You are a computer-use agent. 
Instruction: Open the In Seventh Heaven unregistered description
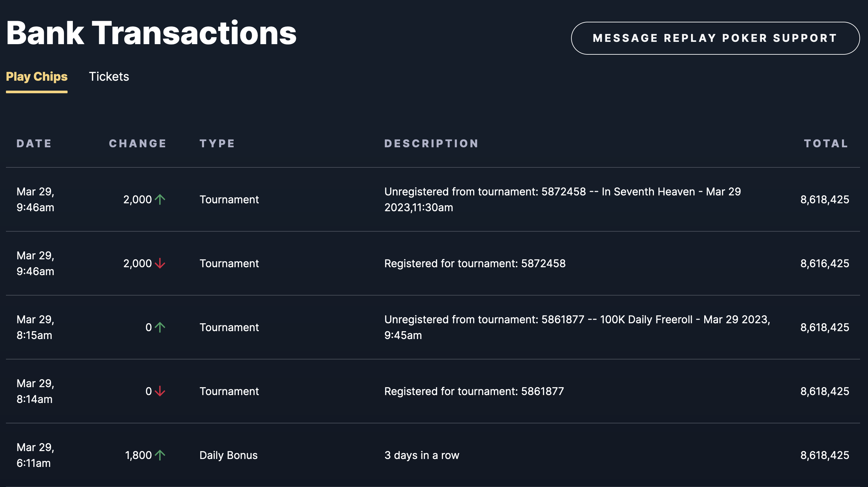pyautogui.click(x=563, y=200)
